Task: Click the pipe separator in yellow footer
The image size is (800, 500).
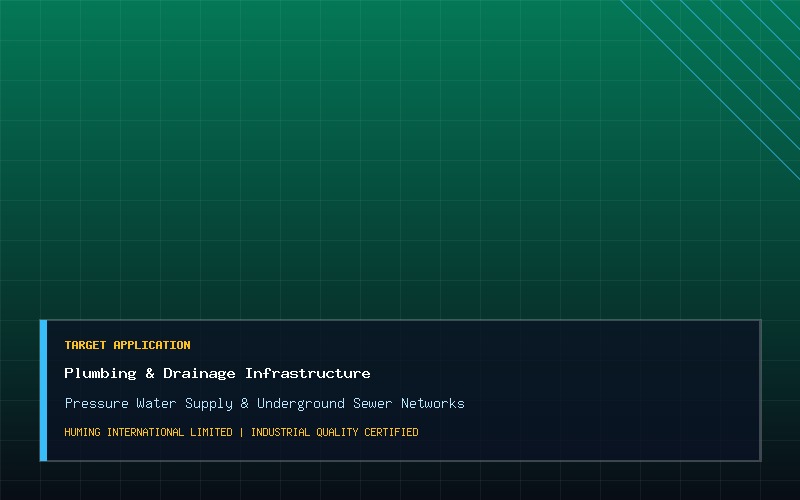Action: [241, 432]
